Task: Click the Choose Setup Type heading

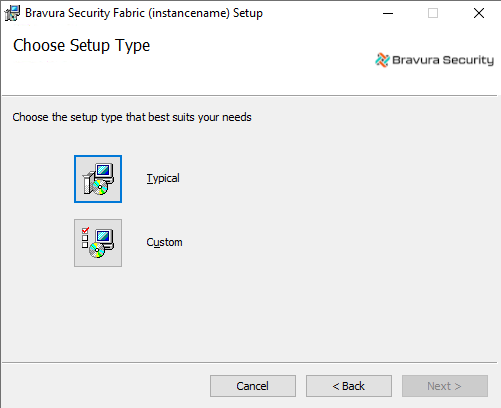Action: (81, 46)
